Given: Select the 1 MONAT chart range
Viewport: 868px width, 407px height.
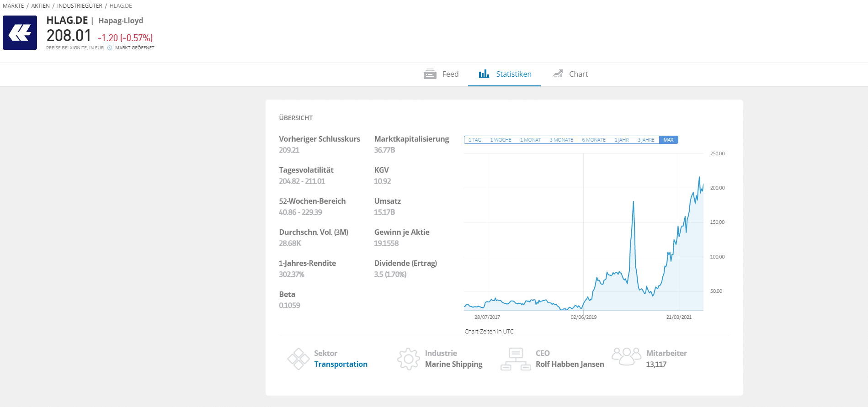Looking at the screenshot, I should click(x=530, y=140).
